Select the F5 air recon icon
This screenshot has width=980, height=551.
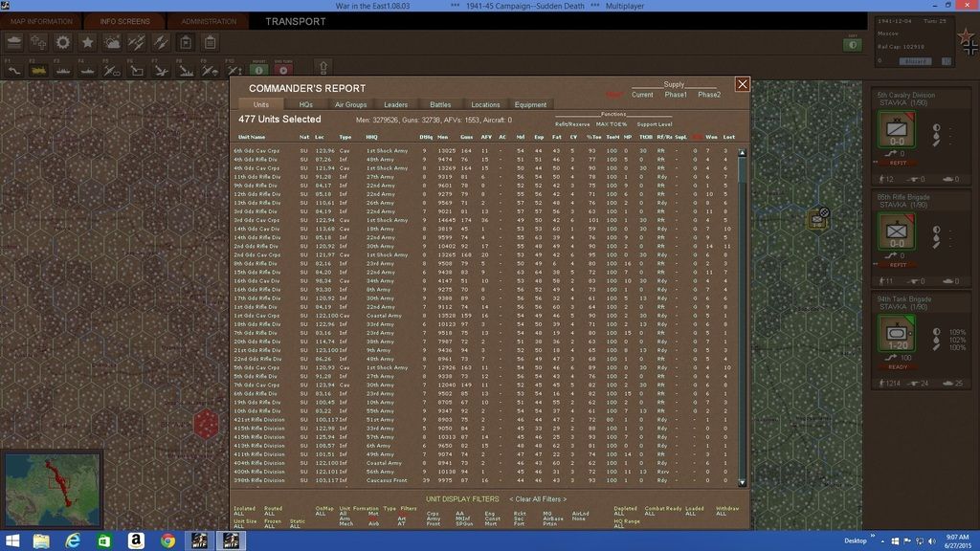pyautogui.click(x=113, y=71)
